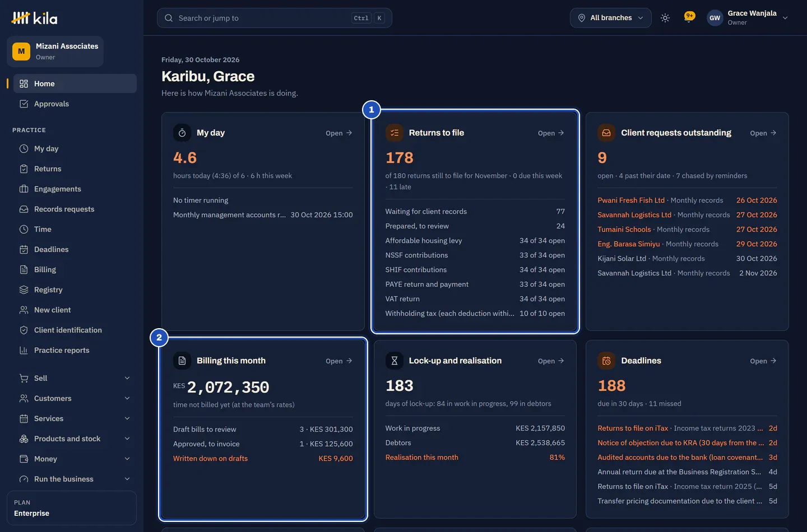Click the Client identification shield icon
This screenshot has height=532, width=807.
click(x=24, y=330)
